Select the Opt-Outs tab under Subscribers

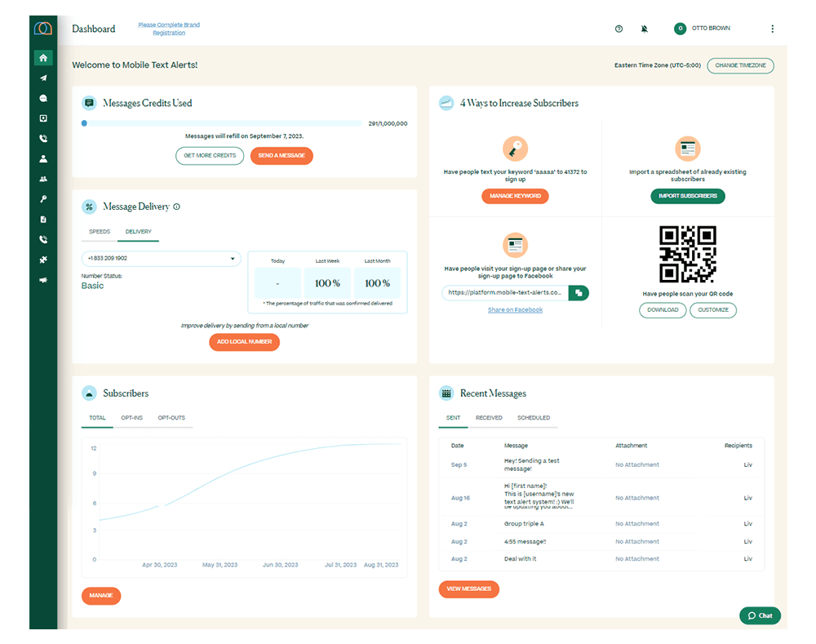click(x=171, y=418)
